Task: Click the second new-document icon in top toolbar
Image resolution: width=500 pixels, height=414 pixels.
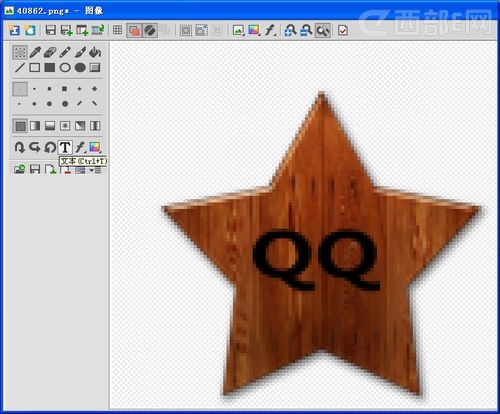Action: click(30, 30)
